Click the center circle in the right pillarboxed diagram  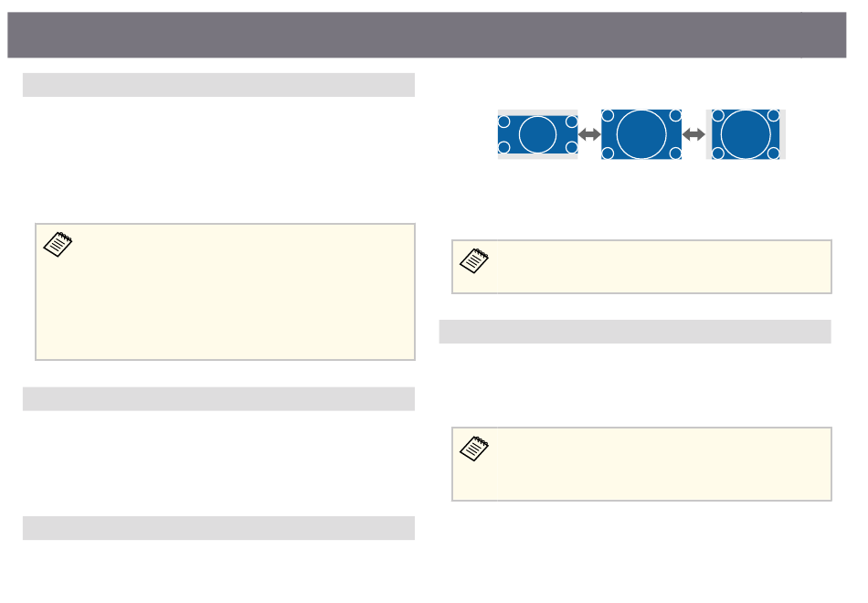tap(746, 134)
